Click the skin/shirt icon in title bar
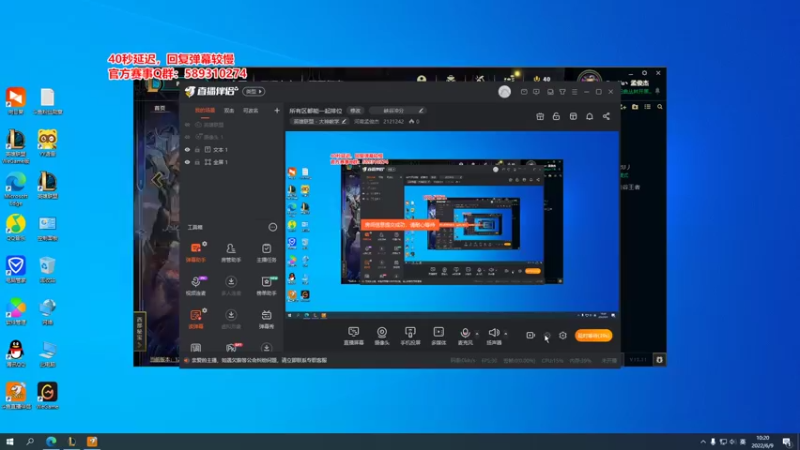 562,92
